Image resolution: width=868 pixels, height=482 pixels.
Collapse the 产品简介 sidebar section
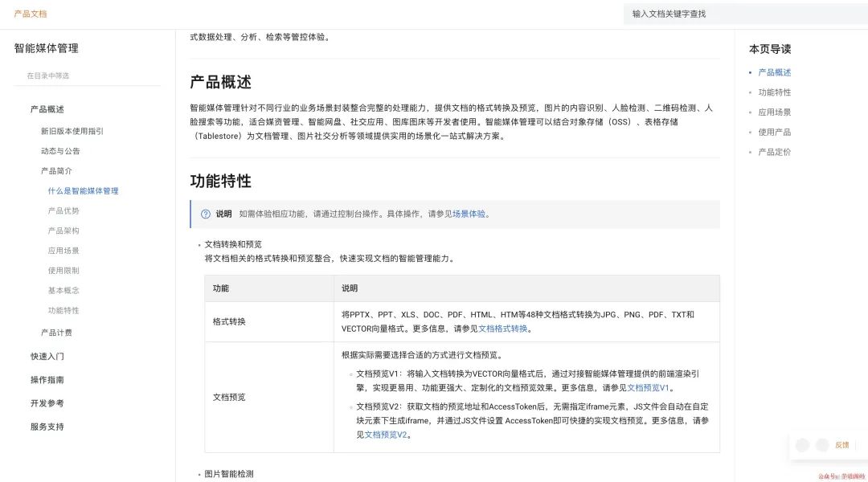point(56,171)
